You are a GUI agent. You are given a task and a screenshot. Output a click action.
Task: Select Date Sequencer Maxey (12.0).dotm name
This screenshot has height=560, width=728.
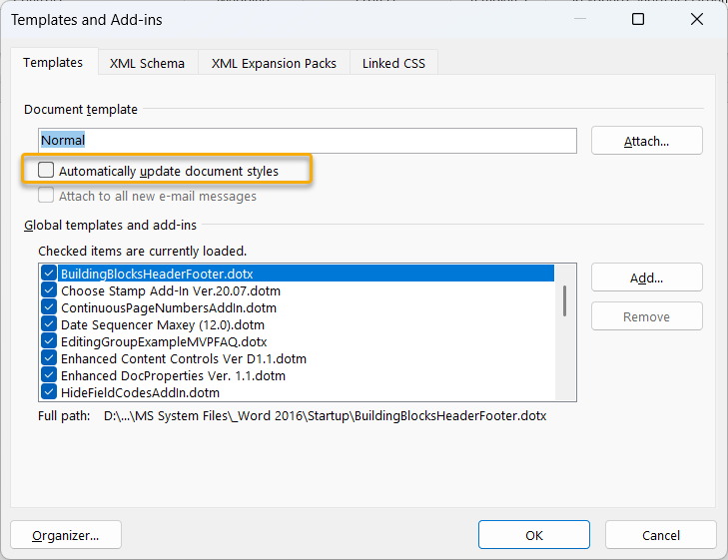tap(163, 324)
